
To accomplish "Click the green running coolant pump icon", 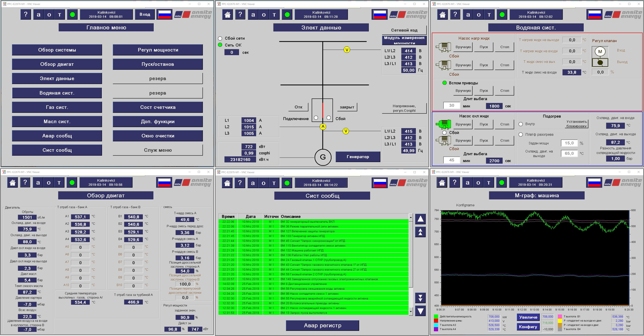I will 443,124.
